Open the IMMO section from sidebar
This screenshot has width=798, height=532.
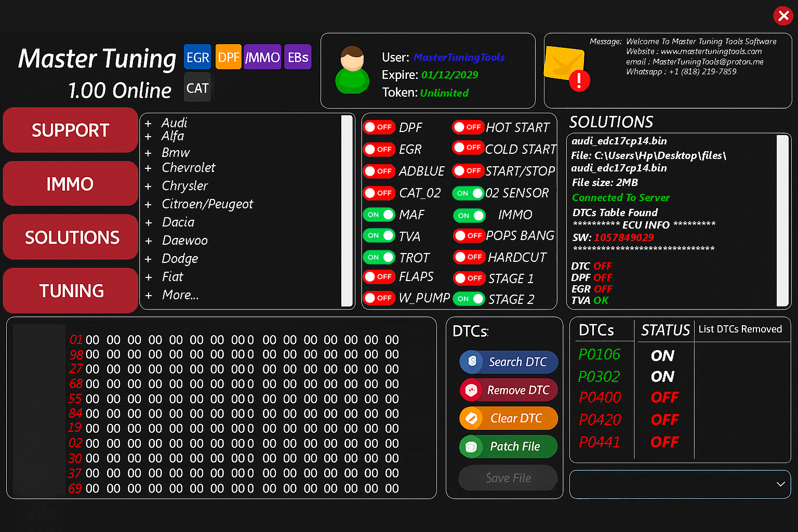coord(71,183)
